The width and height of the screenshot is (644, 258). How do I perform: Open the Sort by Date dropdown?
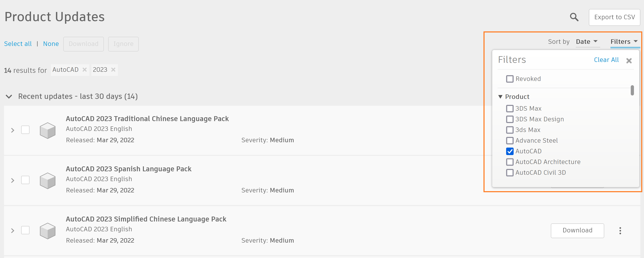pos(586,42)
